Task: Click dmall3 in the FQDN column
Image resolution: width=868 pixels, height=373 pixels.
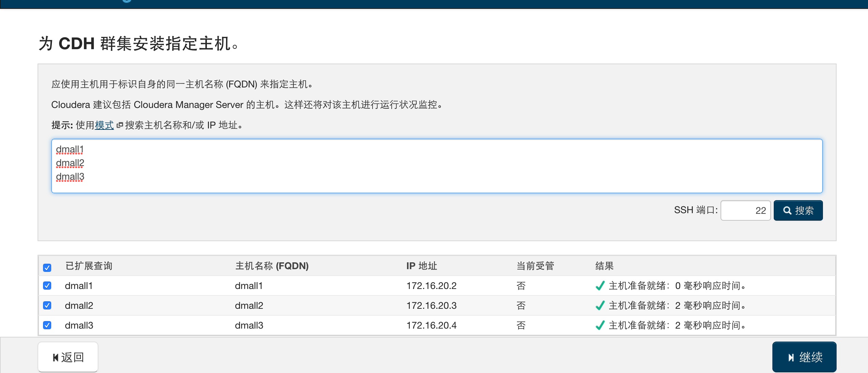Action: tap(249, 325)
